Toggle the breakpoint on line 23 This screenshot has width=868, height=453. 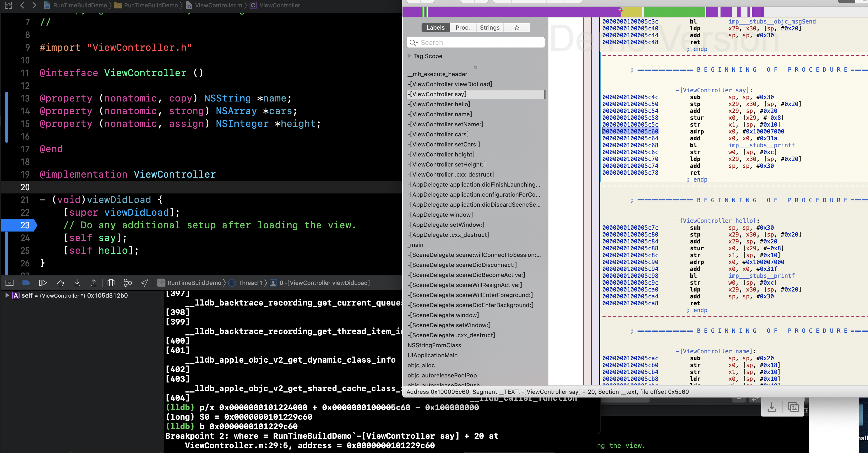point(20,225)
